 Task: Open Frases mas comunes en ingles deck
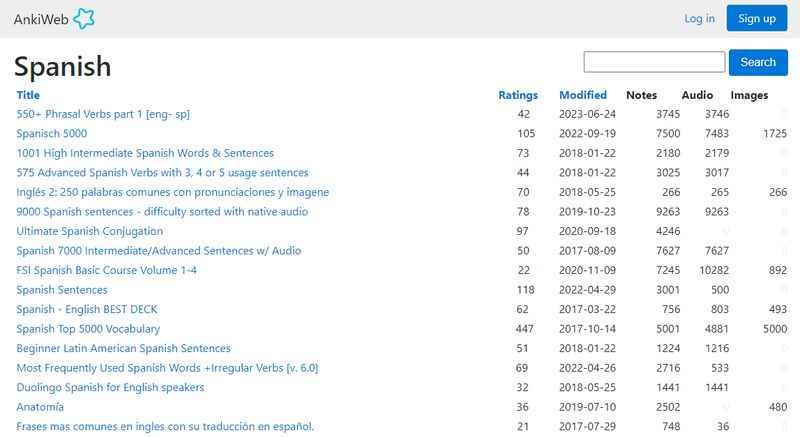(165, 426)
